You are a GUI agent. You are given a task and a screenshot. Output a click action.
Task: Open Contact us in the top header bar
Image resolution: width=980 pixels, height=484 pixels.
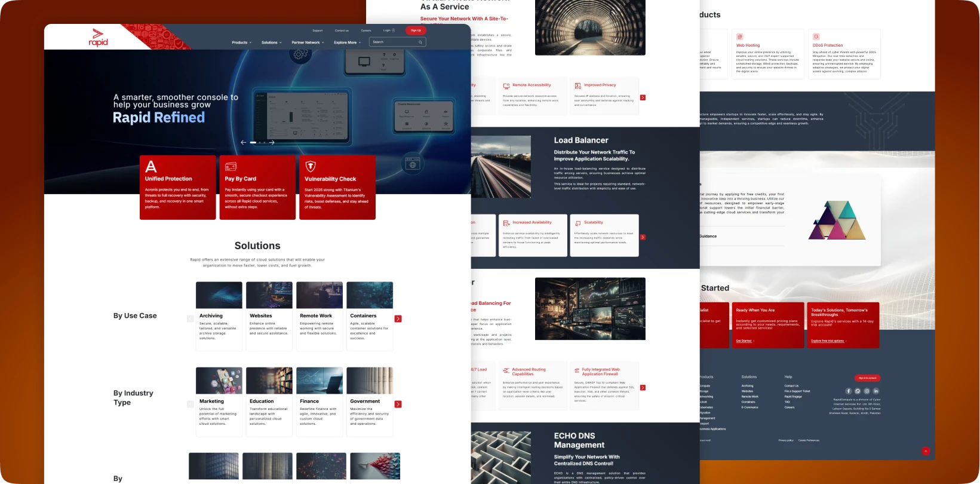click(342, 30)
